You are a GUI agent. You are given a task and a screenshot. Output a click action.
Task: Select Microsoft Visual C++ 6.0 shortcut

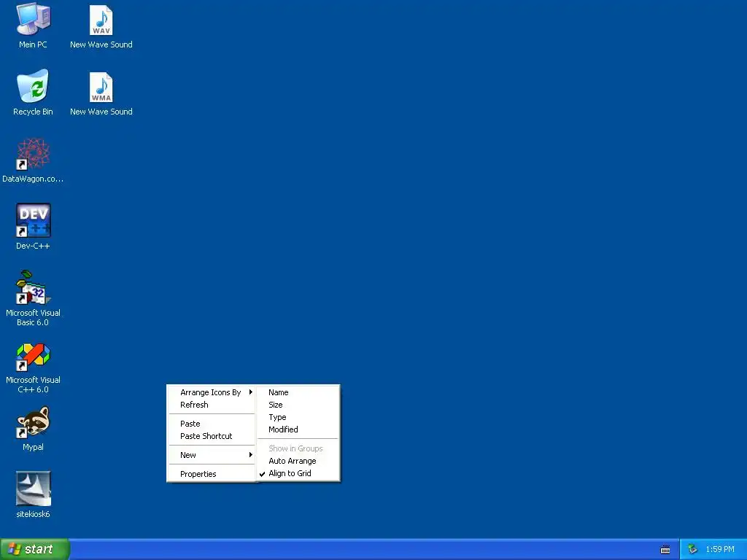(x=33, y=367)
